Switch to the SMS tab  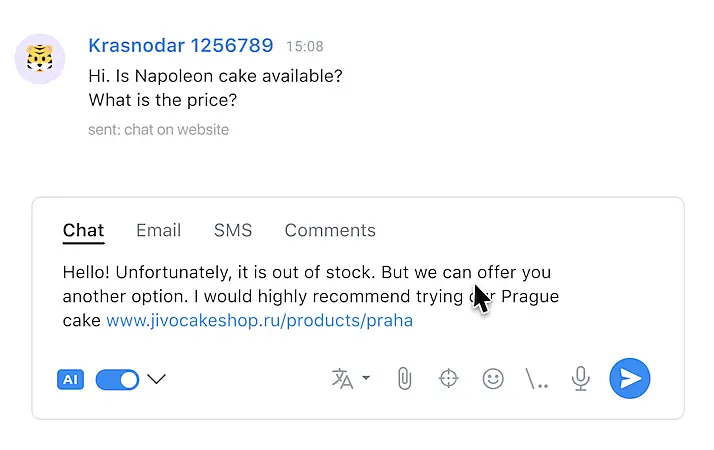(233, 230)
